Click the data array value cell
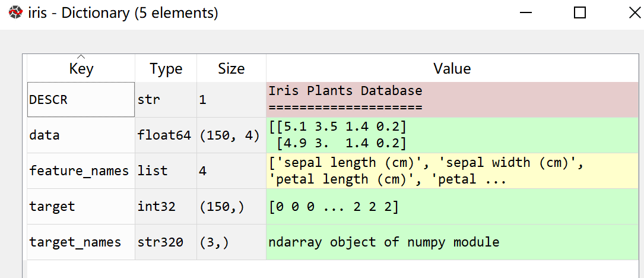Screen dimensions: 644x278 coord(452,135)
